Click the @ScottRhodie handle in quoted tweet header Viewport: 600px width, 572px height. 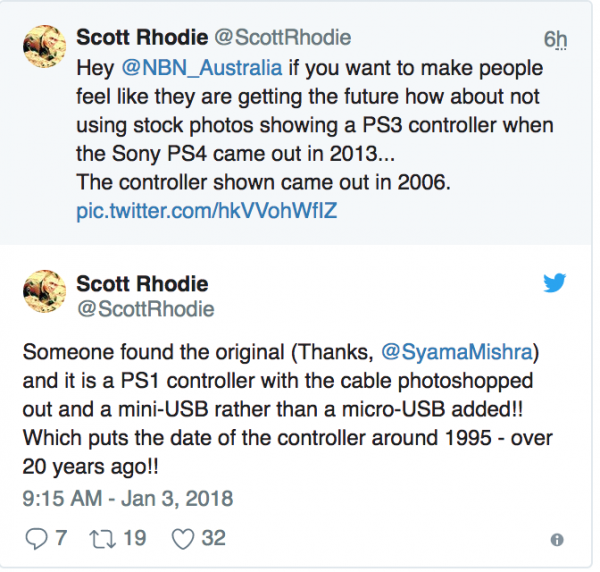(285, 39)
